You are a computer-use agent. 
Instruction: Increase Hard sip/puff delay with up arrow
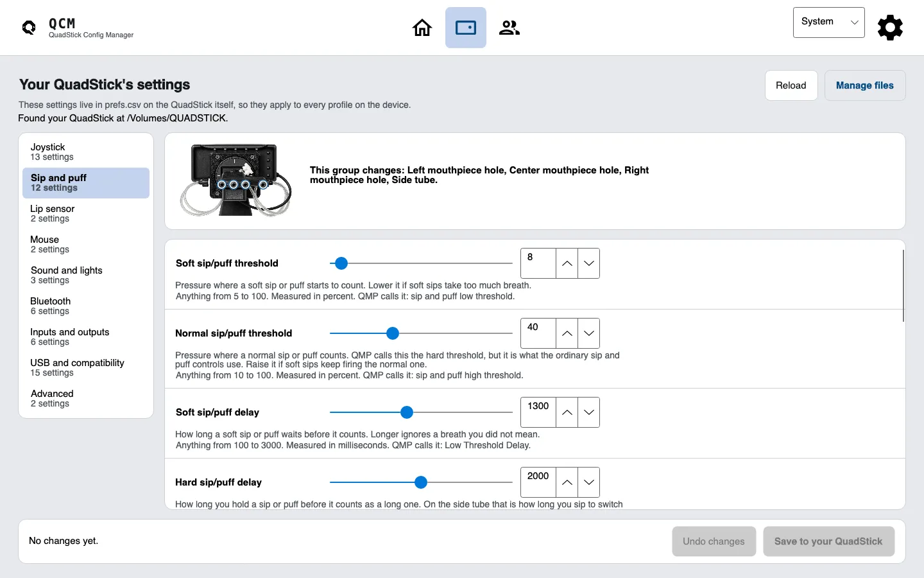[567, 482]
